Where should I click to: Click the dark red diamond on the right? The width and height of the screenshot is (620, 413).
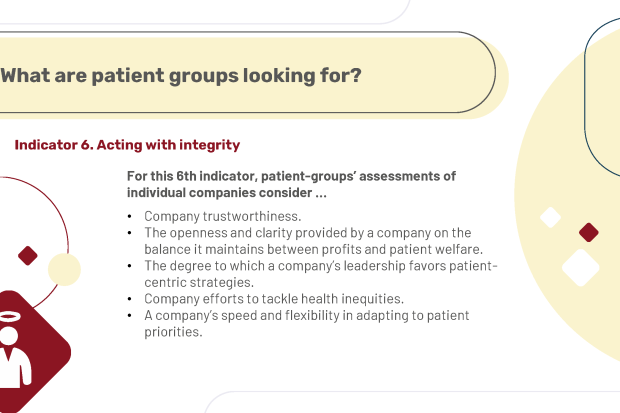588,232
